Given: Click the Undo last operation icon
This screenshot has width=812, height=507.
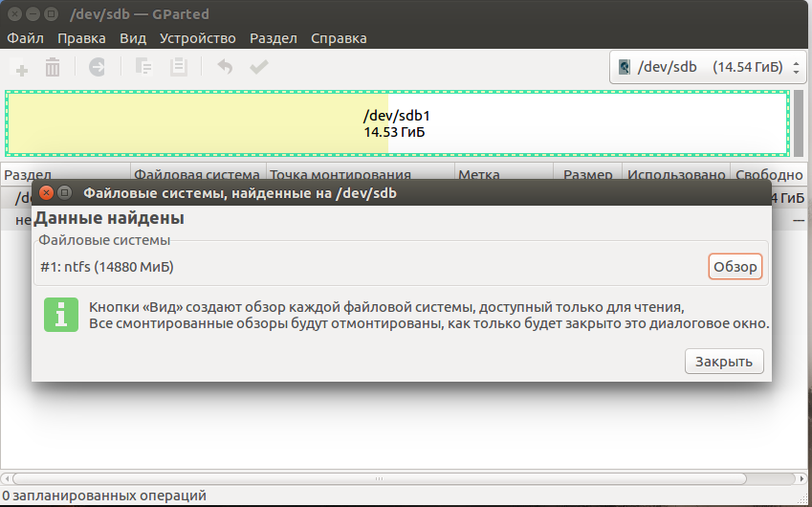Looking at the screenshot, I should (x=224, y=67).
